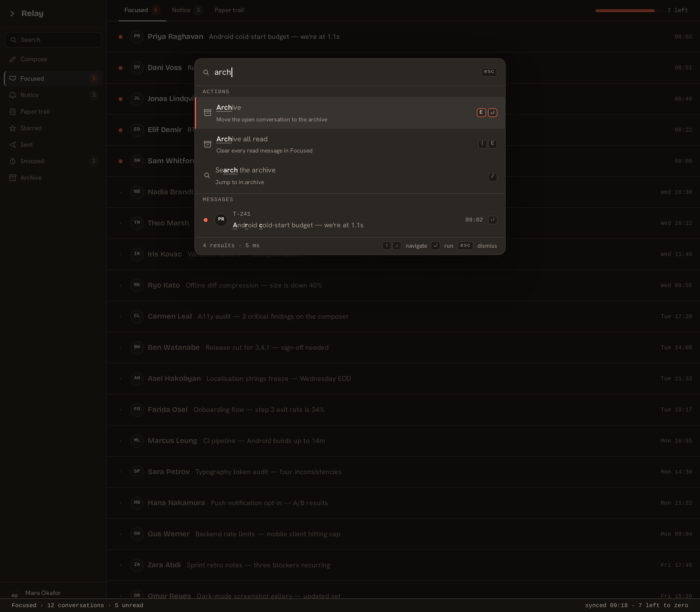The image size is (700, 612).
Task: Open Farida Osei Onboarding flow message
Action: (x=403, y=409)
